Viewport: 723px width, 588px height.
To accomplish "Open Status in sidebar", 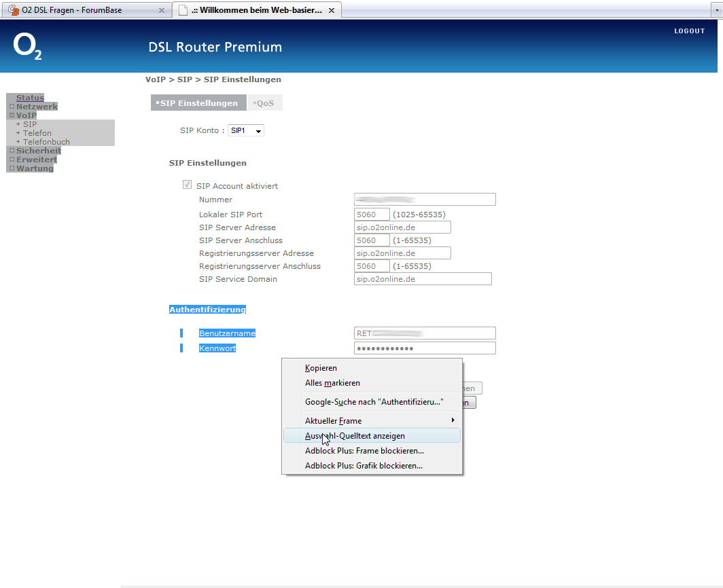I will tap(30, 98).
